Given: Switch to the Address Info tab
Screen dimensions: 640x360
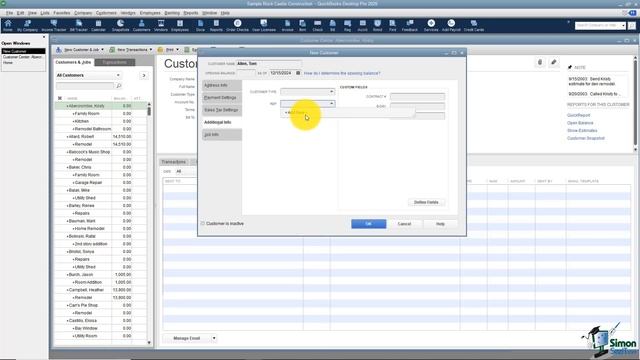Looking at the screenshot, I should point(222,85).
